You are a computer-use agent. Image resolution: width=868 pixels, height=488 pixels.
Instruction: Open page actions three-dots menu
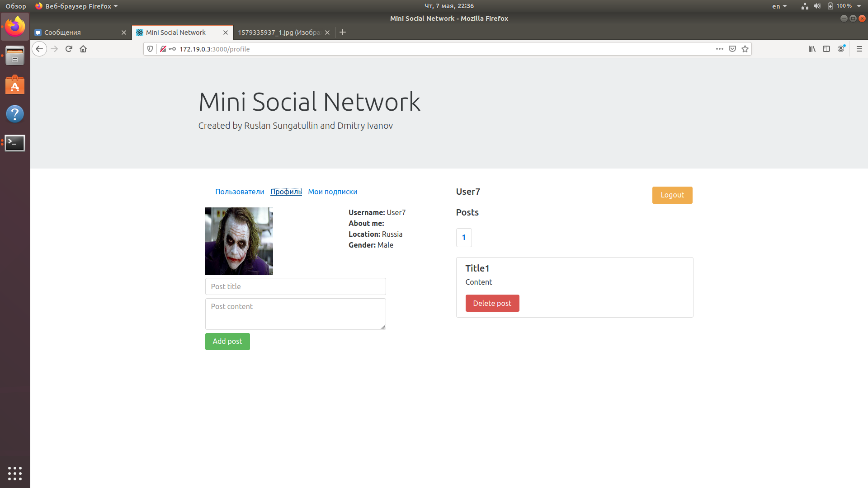pyautogui.click(x=719, y=49)
